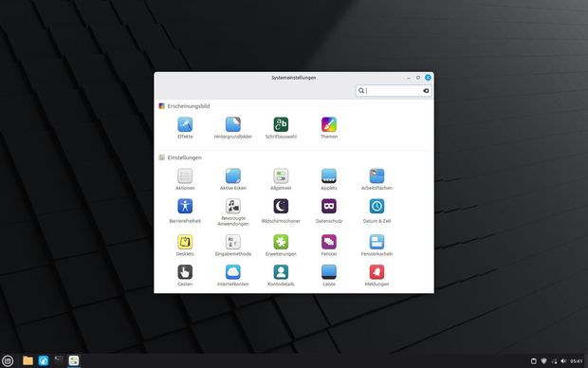
Task: Open Arbeitsflächen settings
Action: 377,179
